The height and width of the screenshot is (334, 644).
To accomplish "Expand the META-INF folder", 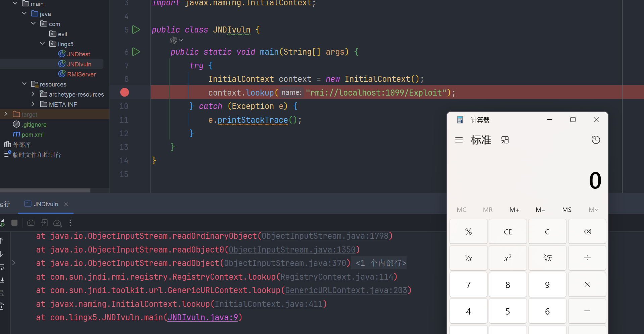I will coord(33,104).
